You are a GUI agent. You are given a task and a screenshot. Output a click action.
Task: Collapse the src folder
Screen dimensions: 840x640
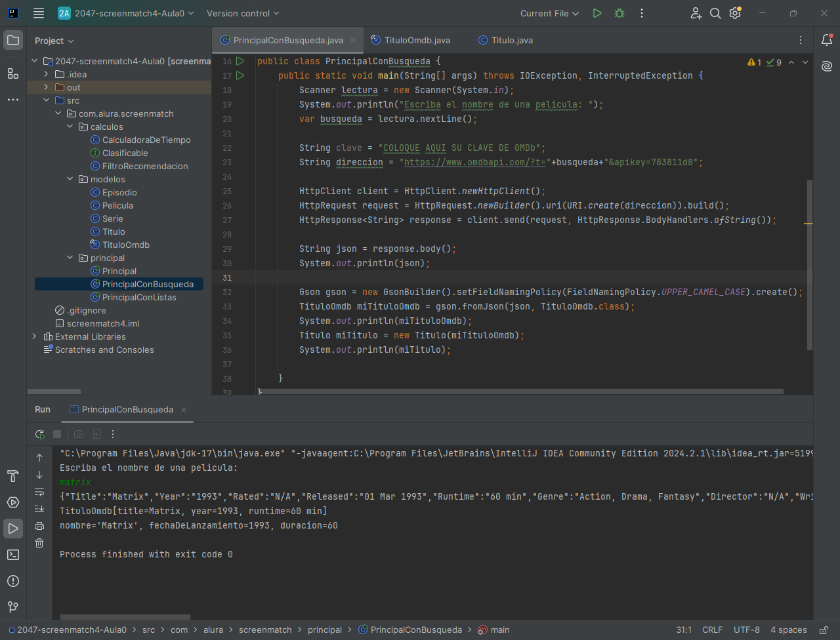pyautogui.click(x=46, y=100)
